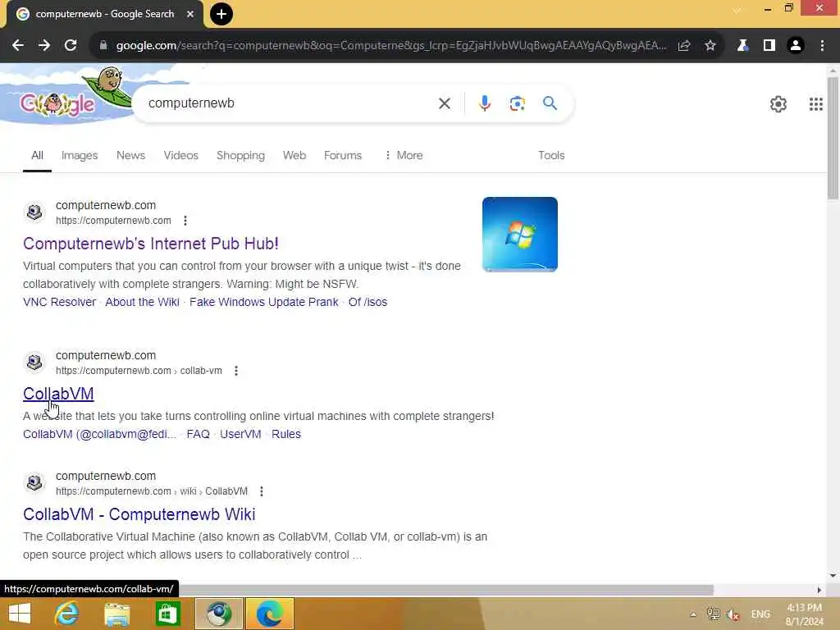Click the muted volume tray icon

(x=733, y=614)
